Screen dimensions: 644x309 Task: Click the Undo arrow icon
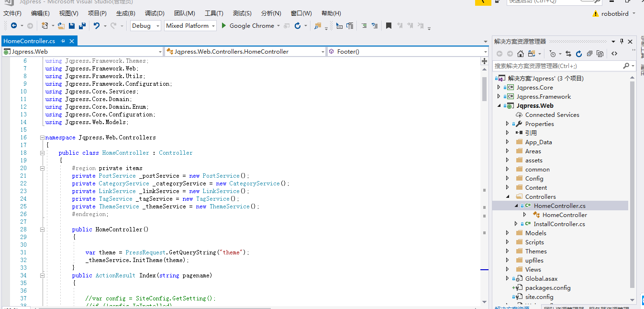click(x=97, y=26)
